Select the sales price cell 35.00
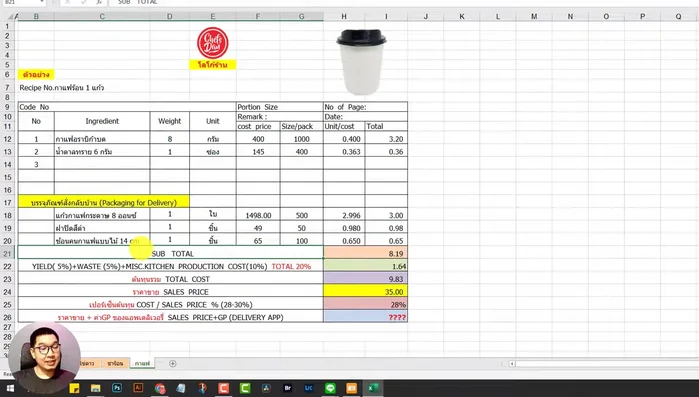The image size is (699, 397). tap(365, 292)
